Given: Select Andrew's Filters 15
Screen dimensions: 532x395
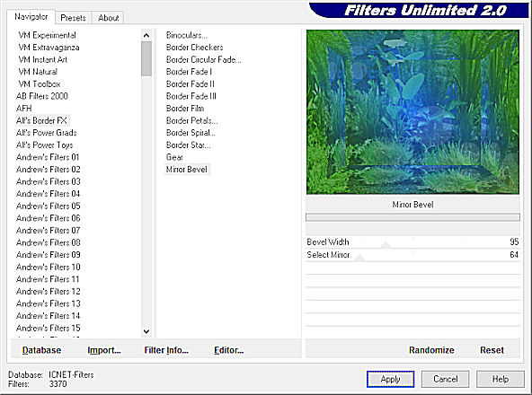Looking at the screenshot, I should [49, 328].
